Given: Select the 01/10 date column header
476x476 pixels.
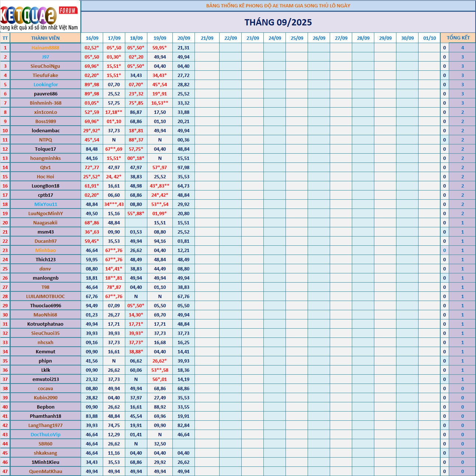Looking at the screenshot, I should point(429,38).
